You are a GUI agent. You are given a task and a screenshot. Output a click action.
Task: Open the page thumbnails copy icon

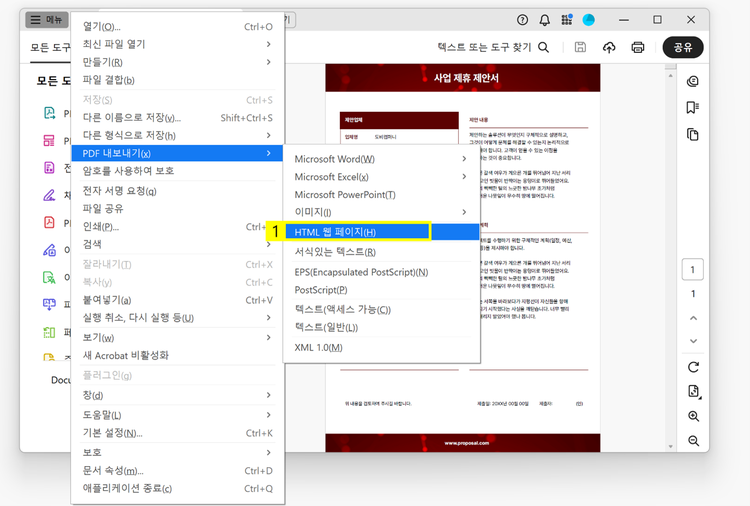pos(693,134)
